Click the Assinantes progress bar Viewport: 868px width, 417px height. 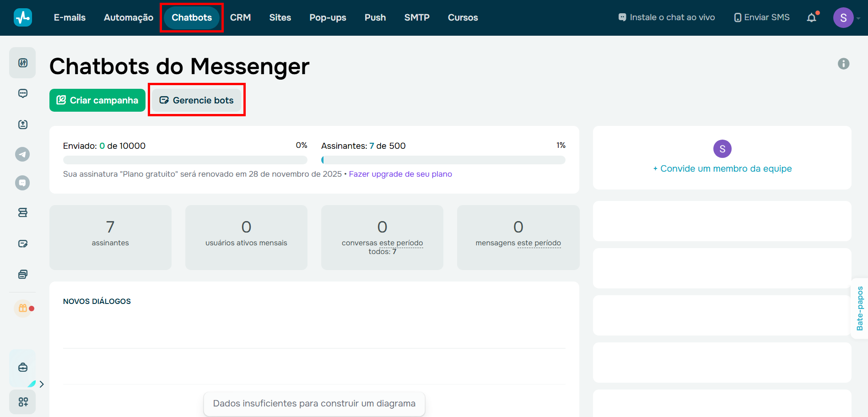(x=443, y=160)
